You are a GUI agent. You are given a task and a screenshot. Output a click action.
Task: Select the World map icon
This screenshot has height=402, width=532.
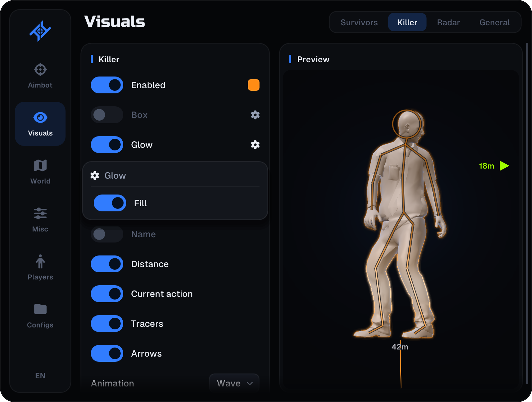(x=40, y=166)
